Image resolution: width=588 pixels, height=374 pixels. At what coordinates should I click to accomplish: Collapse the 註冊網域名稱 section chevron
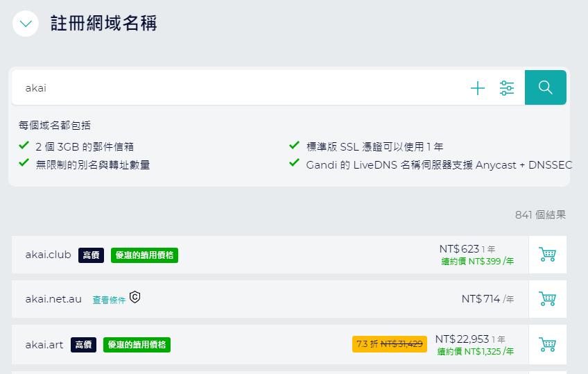[26, 24]
